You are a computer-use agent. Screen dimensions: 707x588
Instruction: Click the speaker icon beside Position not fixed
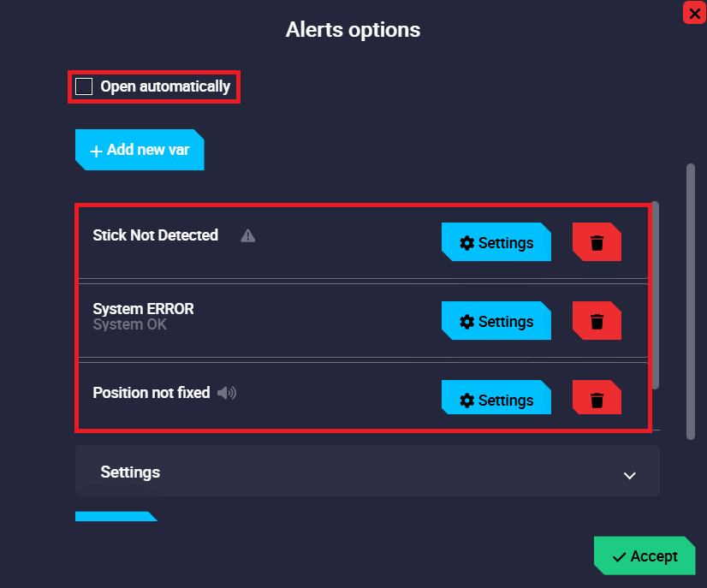(x=226, y=393)
